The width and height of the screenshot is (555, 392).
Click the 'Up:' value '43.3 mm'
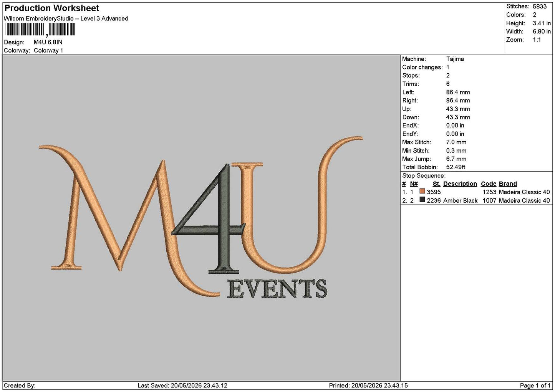[458, 109]
